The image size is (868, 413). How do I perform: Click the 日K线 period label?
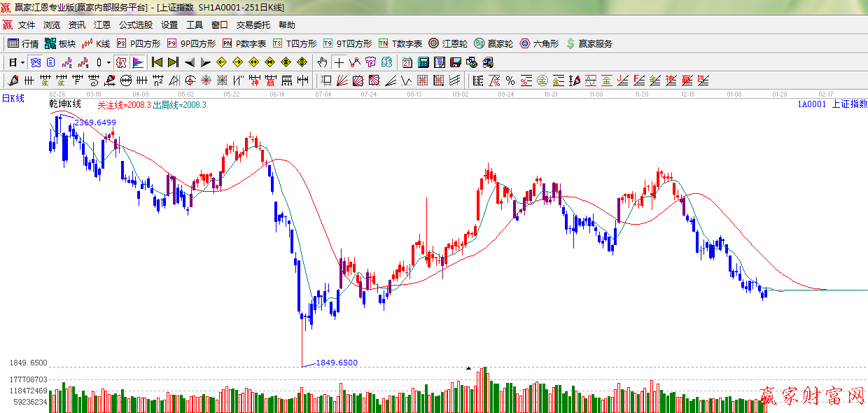click(13, 99)
